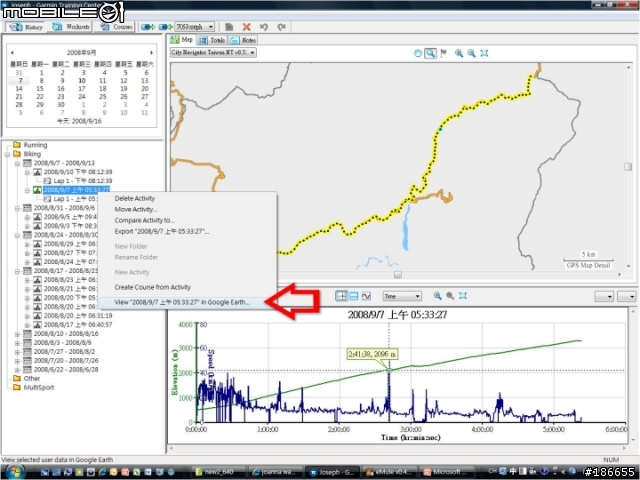Switch to the joanna wa... taskbar window

point(276,472)
